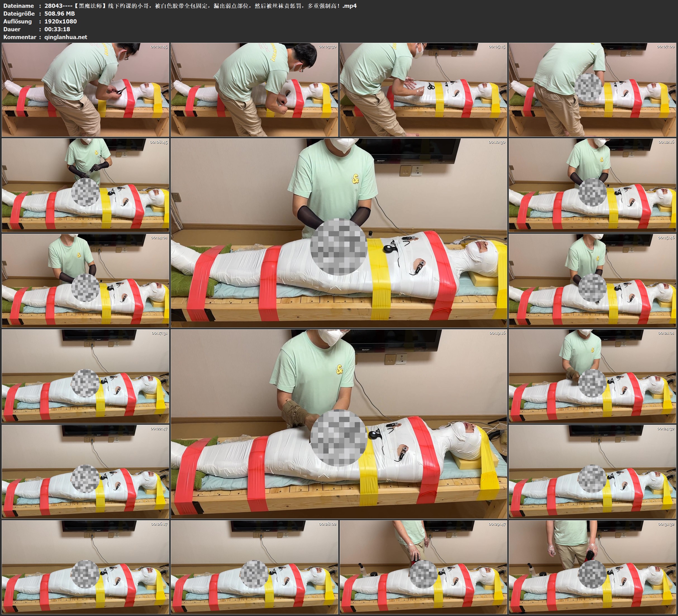Open the large frame at 00:19:16
This screenshot has width=678, height=616.
339,424
